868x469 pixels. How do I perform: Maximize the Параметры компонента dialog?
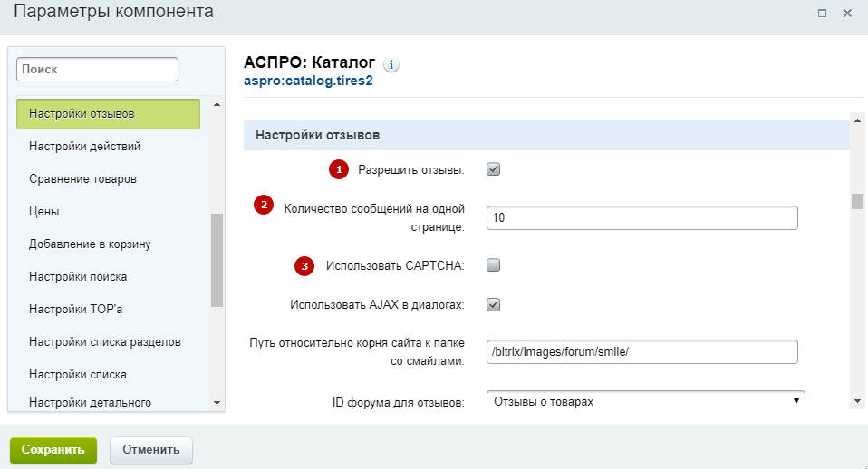tap(822, 13)
